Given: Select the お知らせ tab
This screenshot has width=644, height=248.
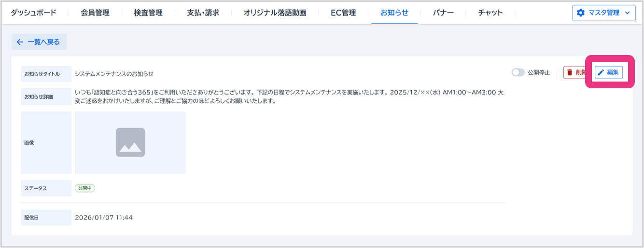Looking at the screenshot, I should [394, 13].
